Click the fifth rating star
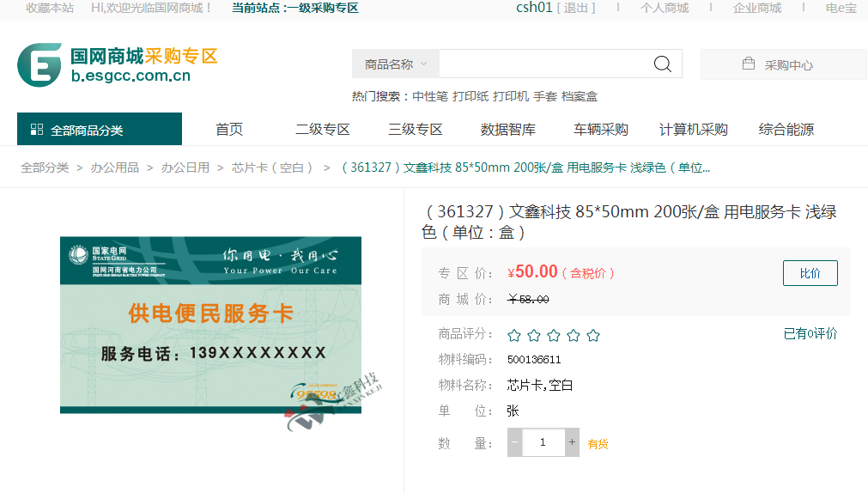 pyautogui.click(x=592, y=335)
